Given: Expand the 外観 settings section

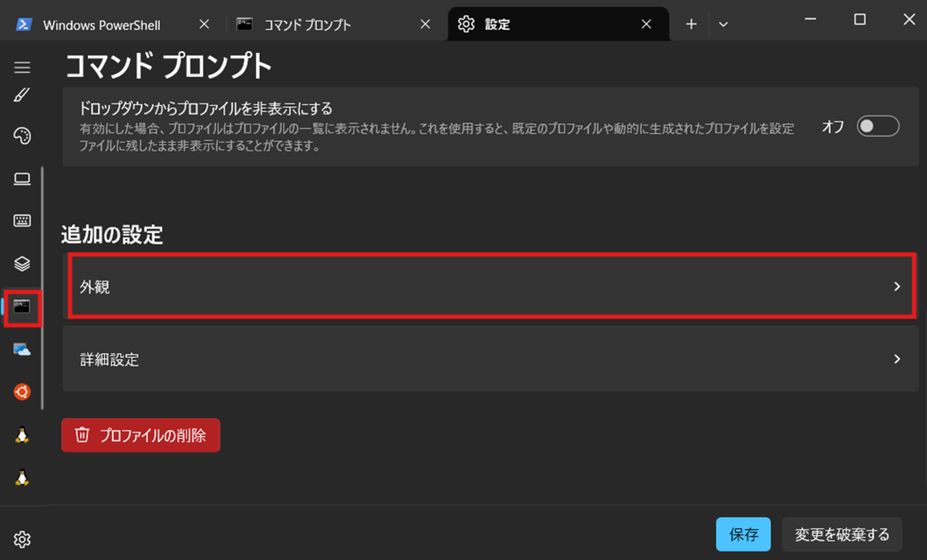Looking at the screenshot, I should (491, 286).
